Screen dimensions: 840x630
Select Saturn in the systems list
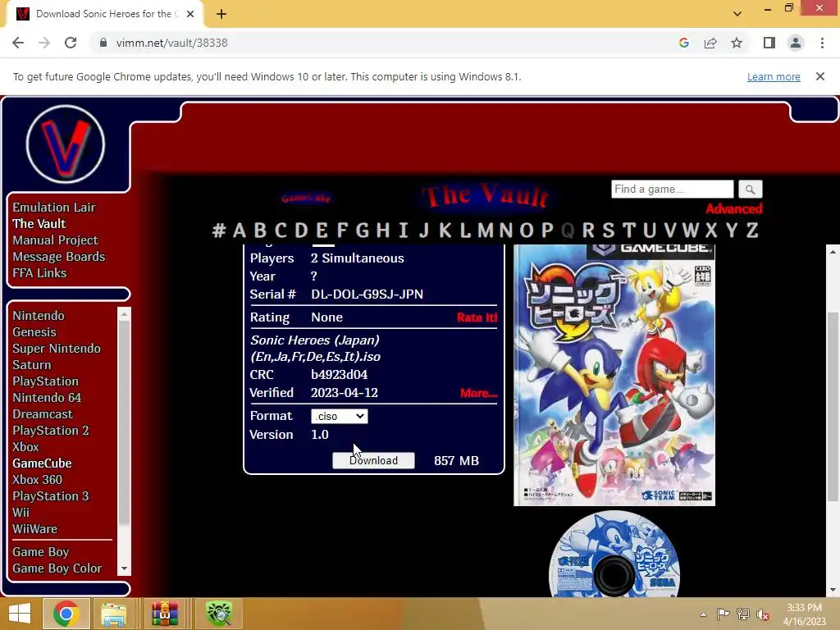click(32, 365)
